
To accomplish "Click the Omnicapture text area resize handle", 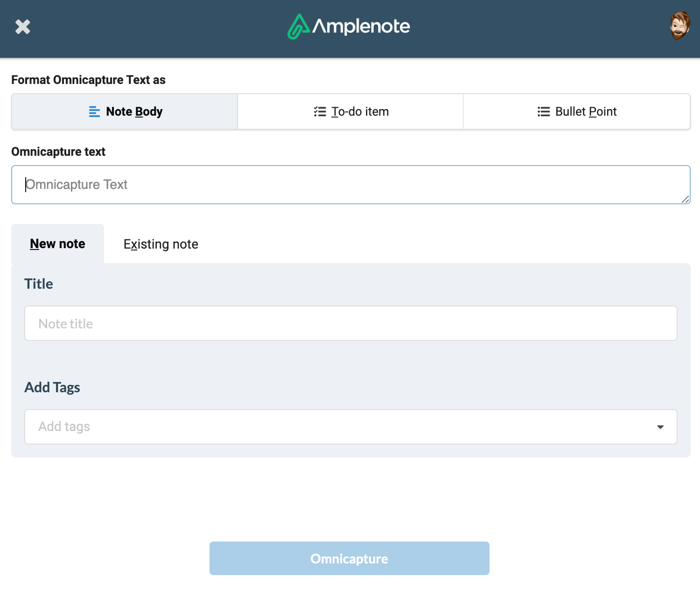I will click(686, 199).
